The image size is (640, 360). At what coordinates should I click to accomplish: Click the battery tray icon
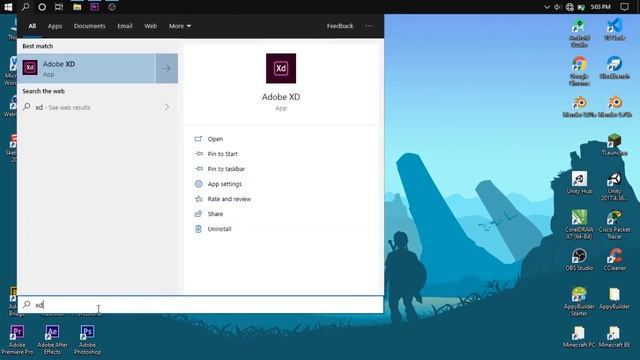pos(581,7)
